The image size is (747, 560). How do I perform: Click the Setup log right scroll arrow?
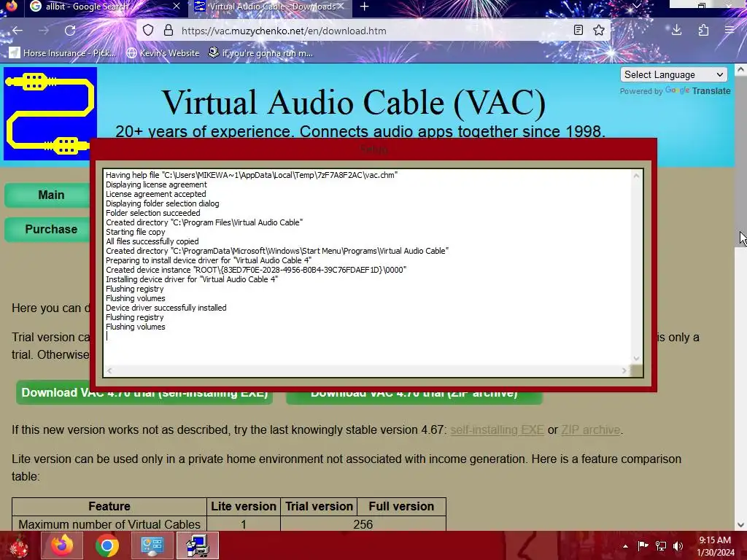click(x=624, y=370)
